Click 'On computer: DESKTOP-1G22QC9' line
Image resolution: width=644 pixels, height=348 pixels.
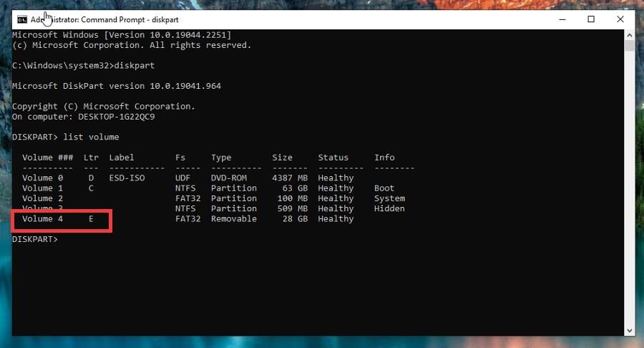pos(84,117)
